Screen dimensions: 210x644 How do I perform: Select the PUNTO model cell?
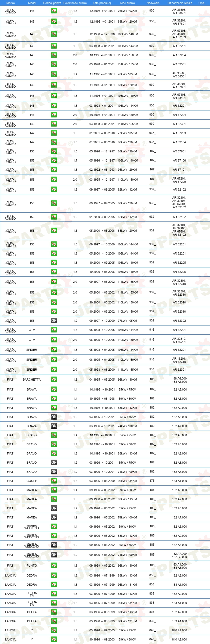point(32,566)
